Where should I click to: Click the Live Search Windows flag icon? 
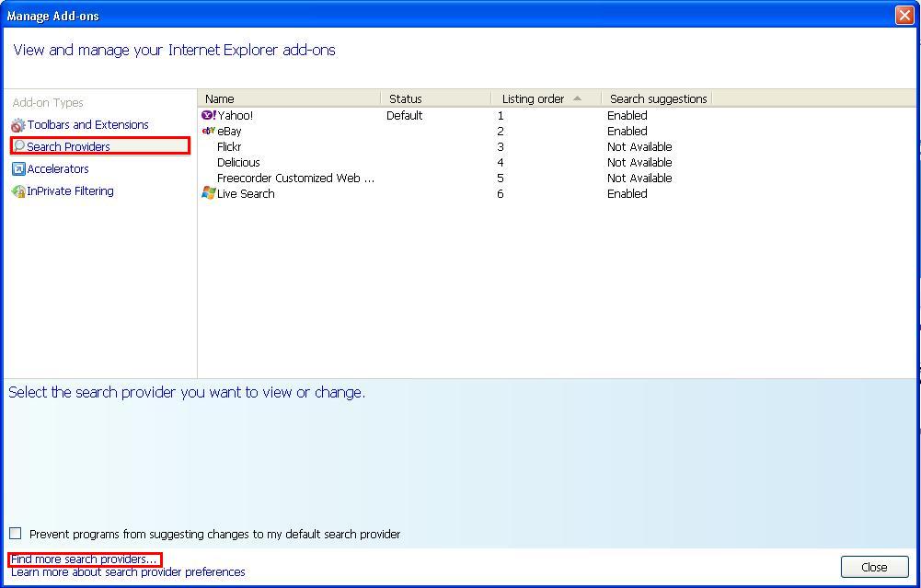tap(208, 193)
